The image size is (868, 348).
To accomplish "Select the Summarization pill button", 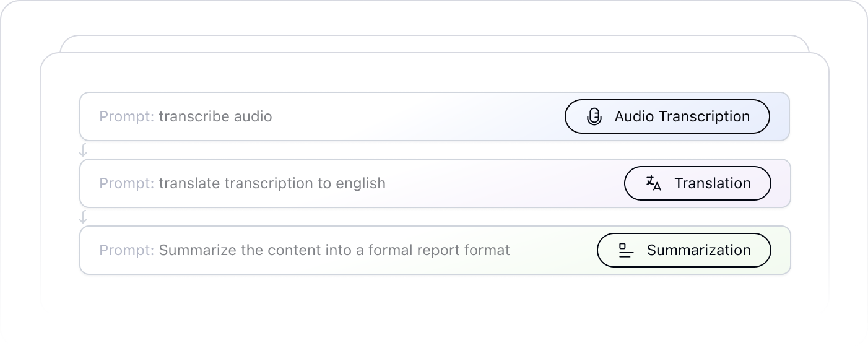I will click(684, 250).
